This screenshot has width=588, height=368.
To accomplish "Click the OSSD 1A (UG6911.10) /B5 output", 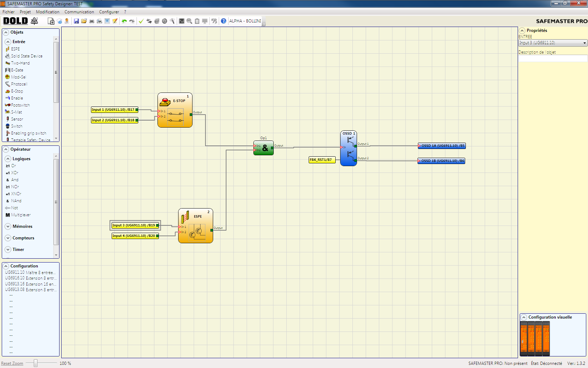I will tap(442, 146).
